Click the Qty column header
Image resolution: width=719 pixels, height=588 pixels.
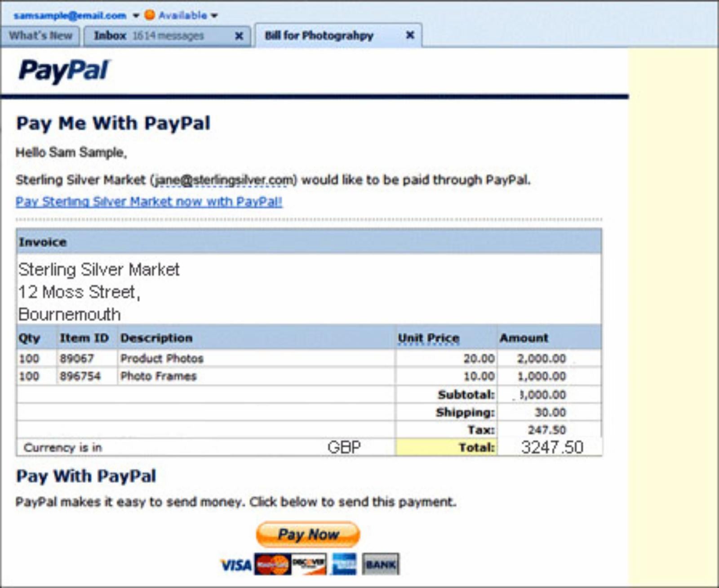(x=29, y=338)
